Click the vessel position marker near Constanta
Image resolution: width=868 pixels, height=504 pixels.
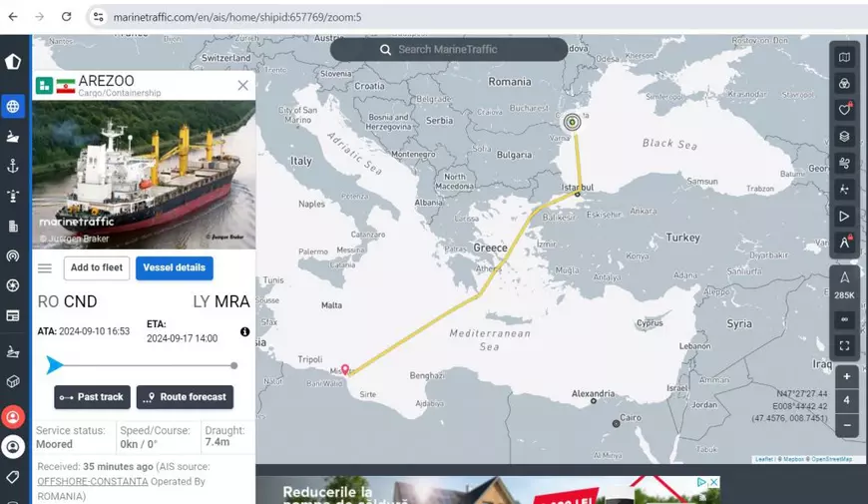[572, 122]
